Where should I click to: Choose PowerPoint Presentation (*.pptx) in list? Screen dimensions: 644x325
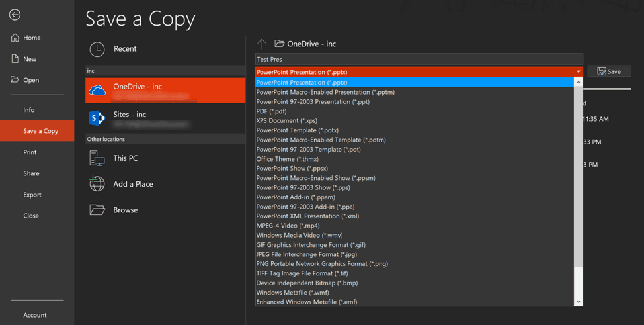pos(415,83)
